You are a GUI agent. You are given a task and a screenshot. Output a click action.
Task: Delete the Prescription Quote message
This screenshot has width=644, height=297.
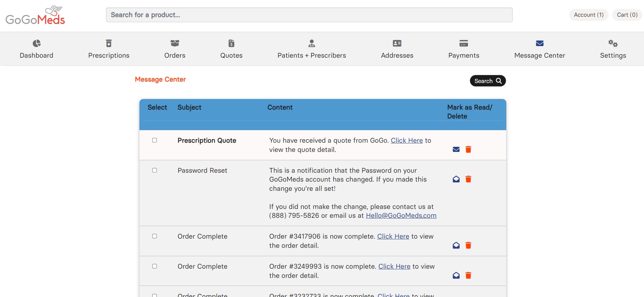click(468, 150)
